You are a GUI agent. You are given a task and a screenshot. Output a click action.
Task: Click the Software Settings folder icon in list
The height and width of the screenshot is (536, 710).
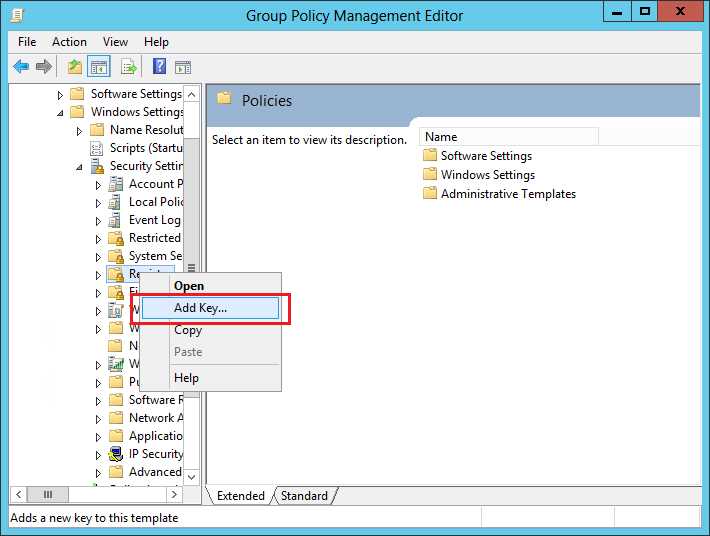(x=430, y=155)
